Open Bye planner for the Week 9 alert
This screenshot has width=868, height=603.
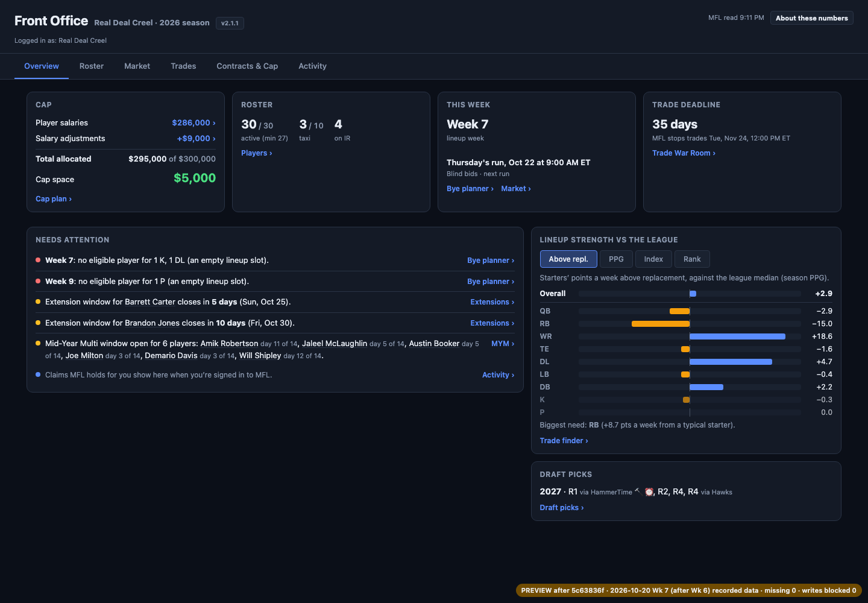[491, 282]
